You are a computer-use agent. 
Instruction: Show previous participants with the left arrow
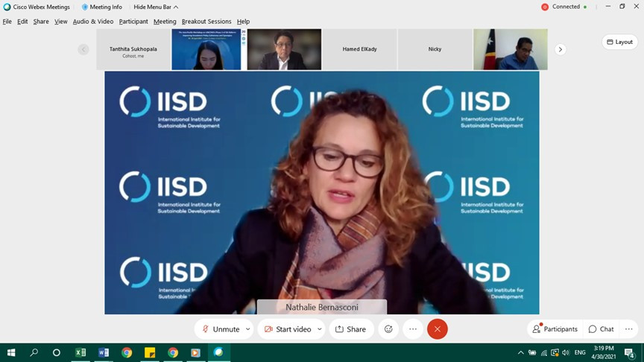click(x=83, y=49)
